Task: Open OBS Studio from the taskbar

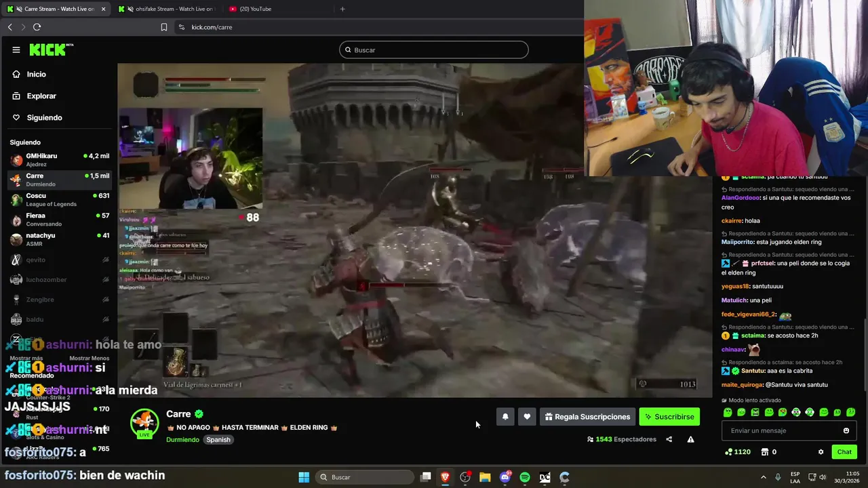Action: point(465,477)
